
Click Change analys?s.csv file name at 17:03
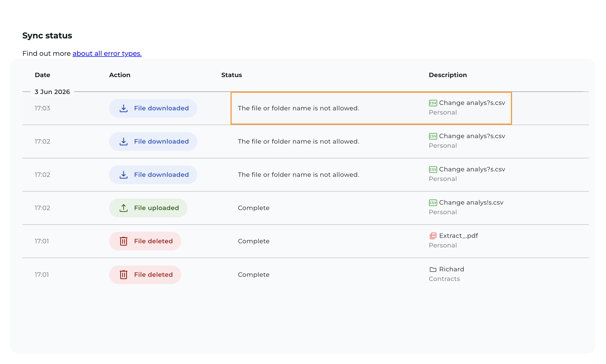(472, 103)
